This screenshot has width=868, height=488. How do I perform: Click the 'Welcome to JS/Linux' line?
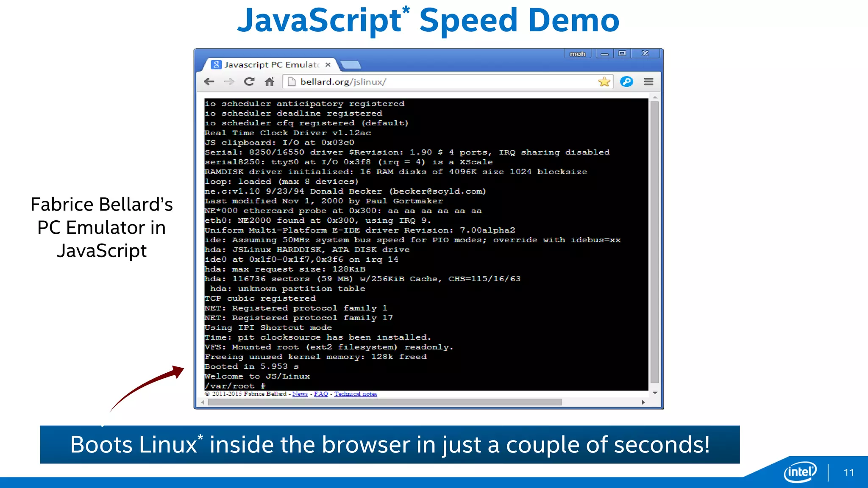tap(257, 376)
